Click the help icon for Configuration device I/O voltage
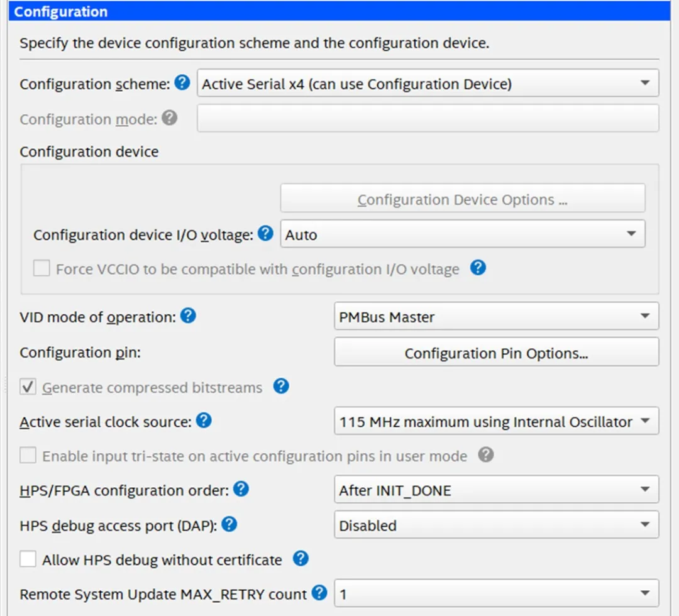This screenshot has width=679, height=616. [x=265, y=233]
